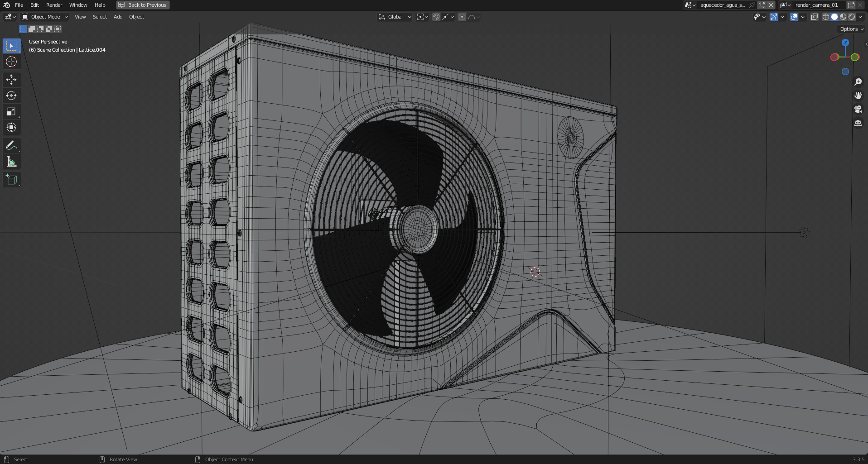The height and width of the screenshot is (464, 868).
Task: Toggle viewport overlays visibility
Action: tap(794, 17)
